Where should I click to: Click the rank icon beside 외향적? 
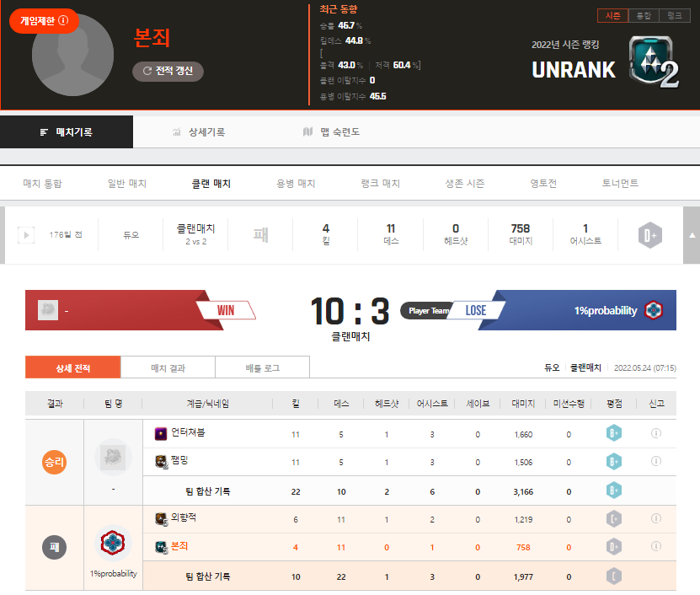pos(161,518)
